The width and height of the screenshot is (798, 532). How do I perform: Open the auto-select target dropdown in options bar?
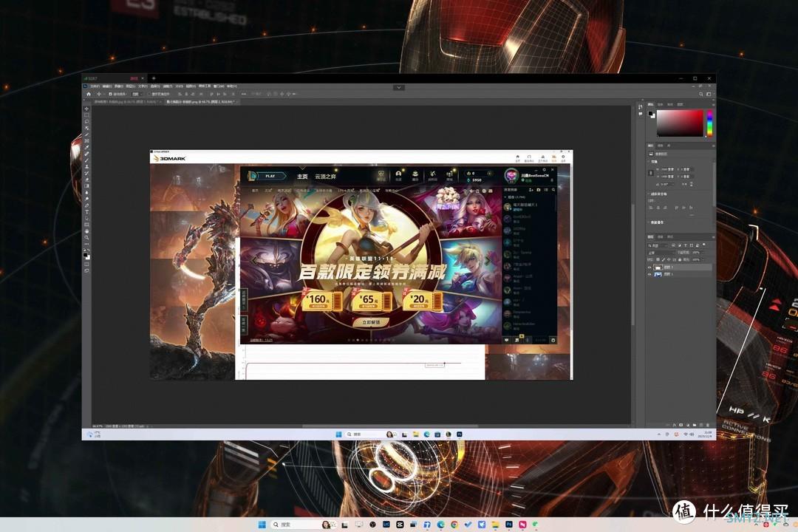coord(136,94)
